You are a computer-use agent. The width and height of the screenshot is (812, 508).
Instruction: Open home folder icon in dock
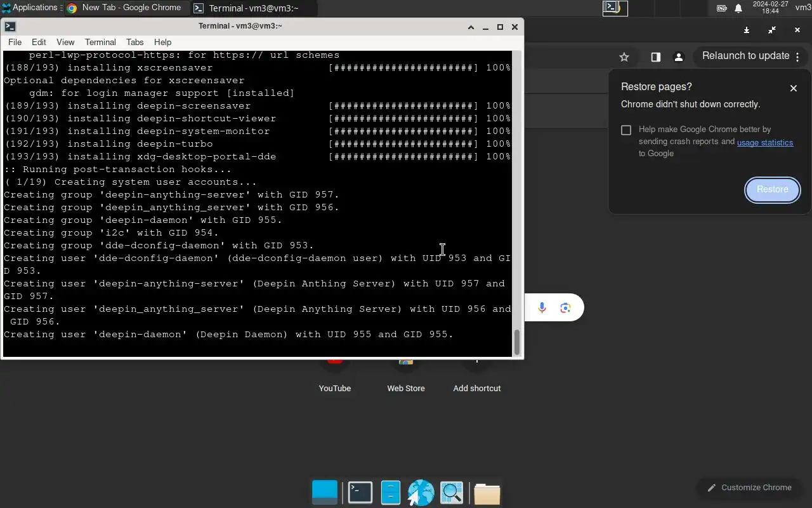coord(487,493)
